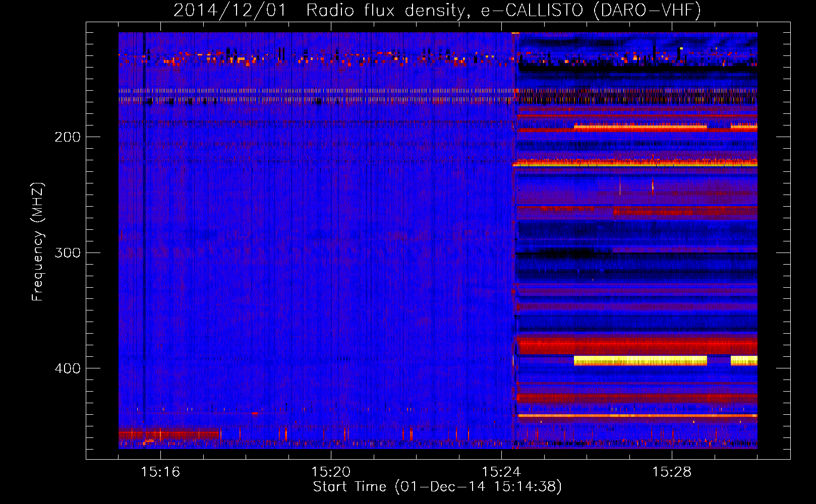Click the 'Start Time (01-Dec-14 15:14:38)' x-axis label

point(437,487)
